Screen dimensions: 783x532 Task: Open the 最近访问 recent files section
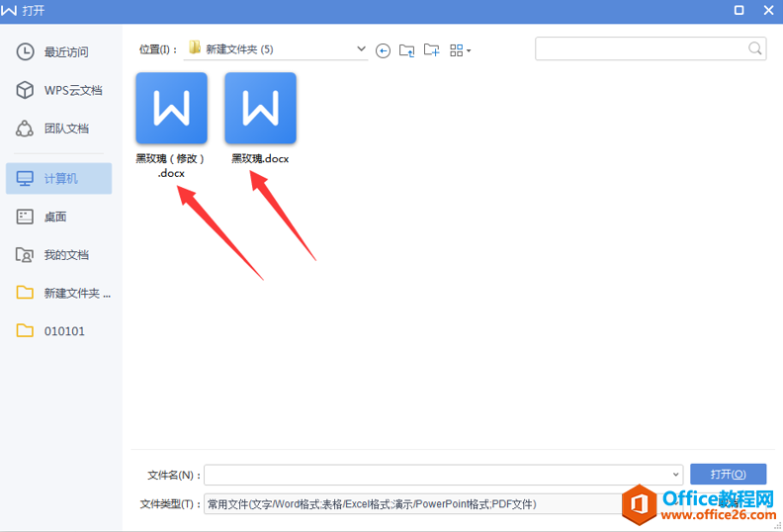click(x=59, y=52)
